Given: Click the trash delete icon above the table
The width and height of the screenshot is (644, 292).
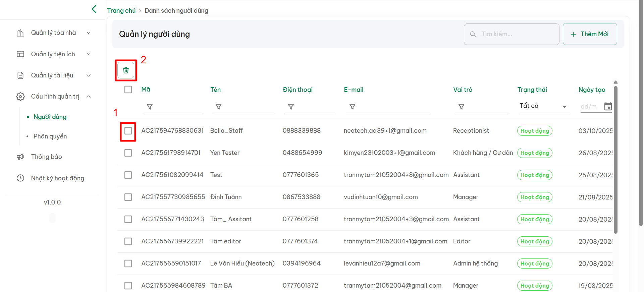Looking at the screenshot, I should (x=126, y=70).
